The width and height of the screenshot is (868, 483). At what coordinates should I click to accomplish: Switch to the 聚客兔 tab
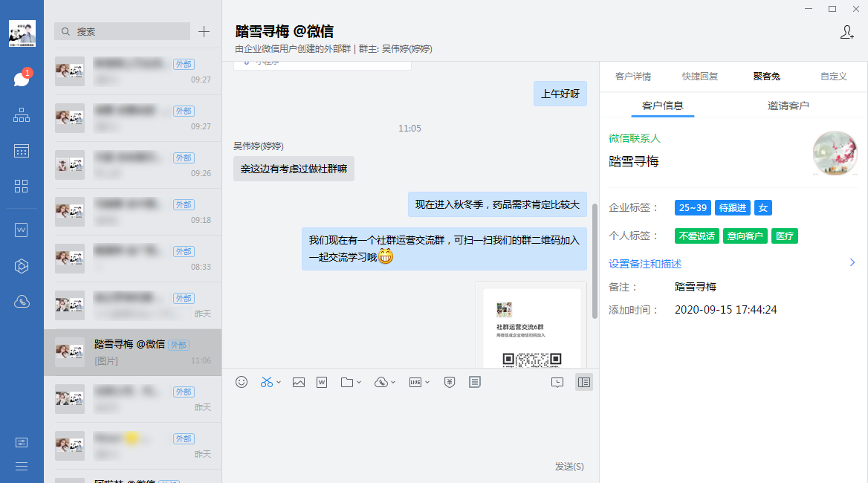point(767,77)
